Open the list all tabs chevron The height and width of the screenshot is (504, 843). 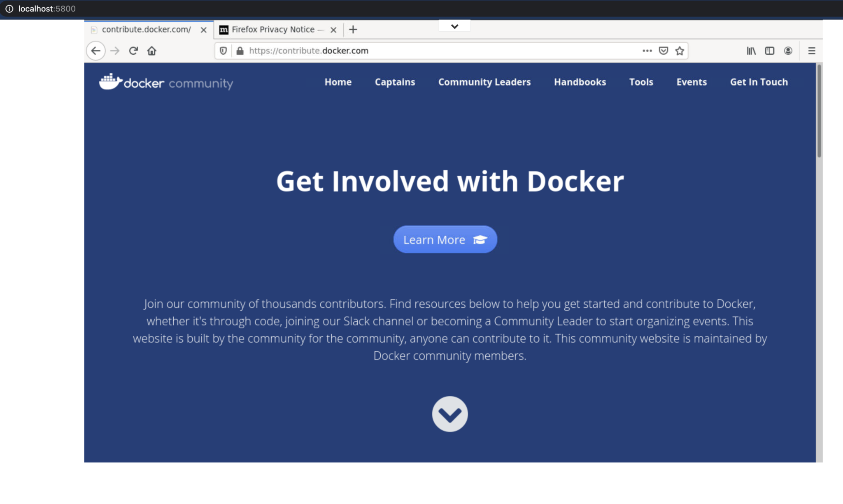tap(454, 26)
